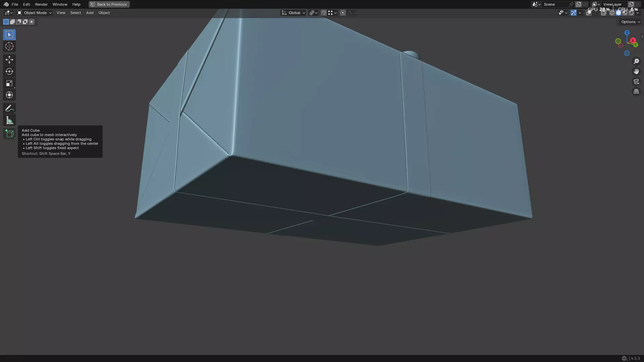Select the Add Cube tool
Image resolution: width=644 pixels, height=362 pixels.
(x=9, y=133)
